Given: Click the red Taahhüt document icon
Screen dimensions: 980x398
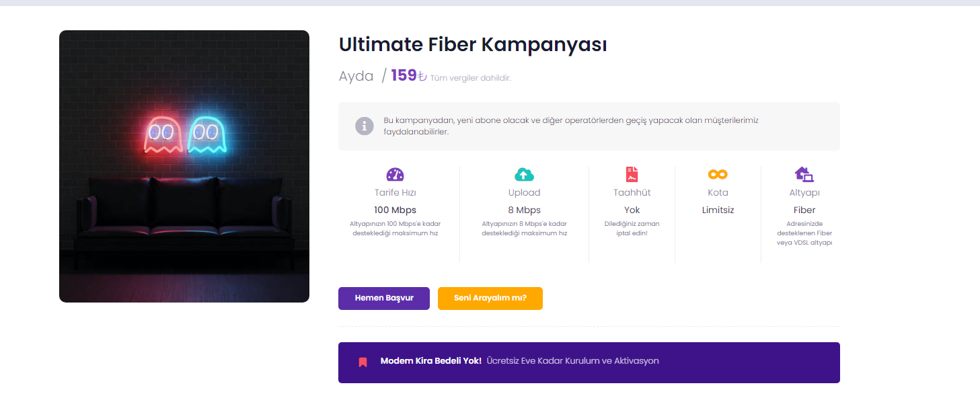Looking at the screenshot, I should pyautogui.click(x=632, y=175).
